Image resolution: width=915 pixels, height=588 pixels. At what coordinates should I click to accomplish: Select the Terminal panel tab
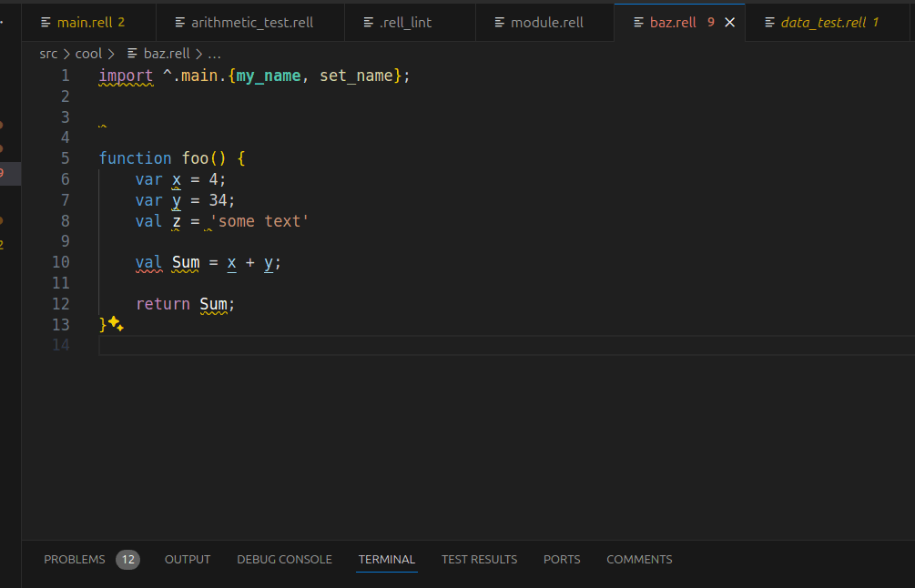386,560
